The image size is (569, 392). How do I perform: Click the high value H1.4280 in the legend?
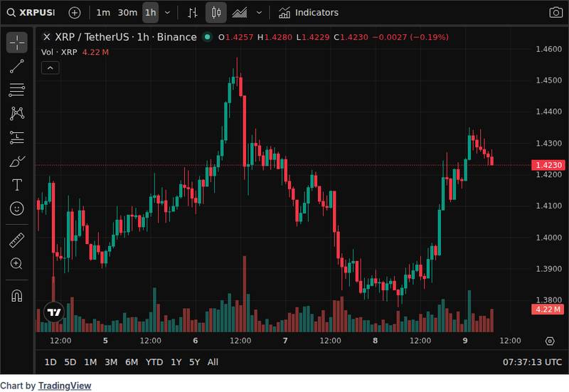point(275,37)
